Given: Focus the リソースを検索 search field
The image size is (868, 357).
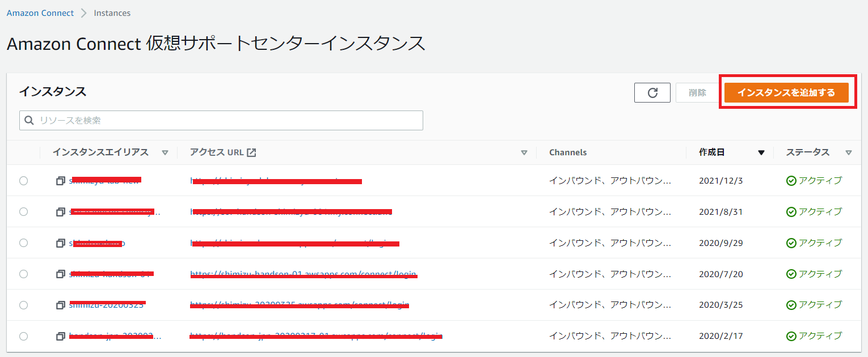Looking at the screenshot, I should (x=221, y=120).
